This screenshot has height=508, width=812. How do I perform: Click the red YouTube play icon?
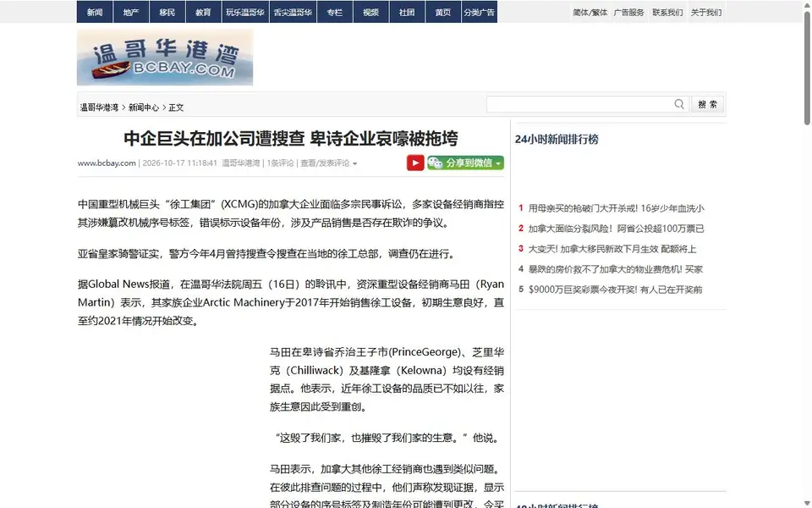tap(415, 163)
